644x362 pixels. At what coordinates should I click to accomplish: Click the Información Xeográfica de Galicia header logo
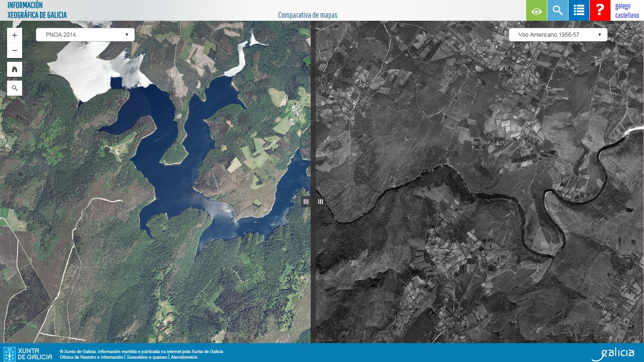pos(37,10)
